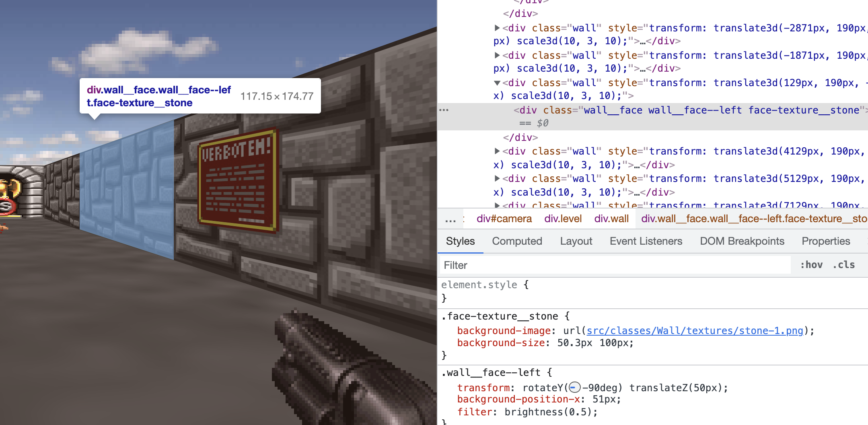The image size is (868, 425).
Task: Select div.wall in the breadcrumb
Action: (611, 219)
